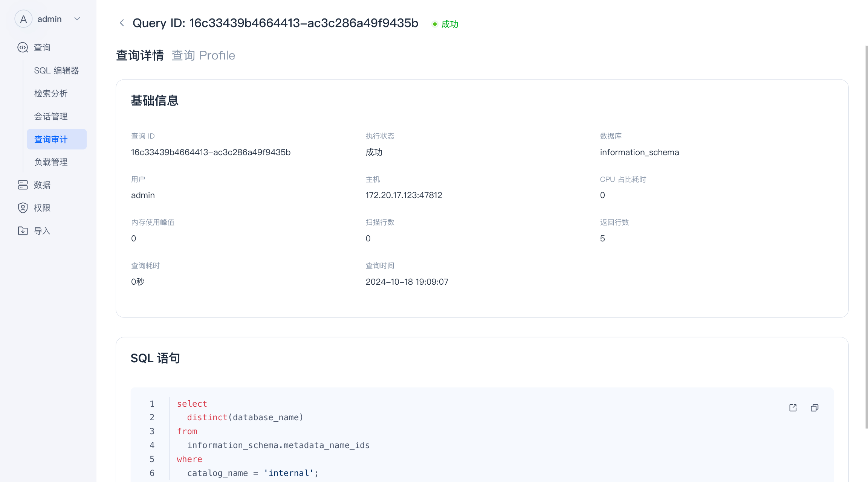Copy the SQL statement with copy icon
Image resolution: width=868 pixels, height=482 pixels.
tap(815, 408)
